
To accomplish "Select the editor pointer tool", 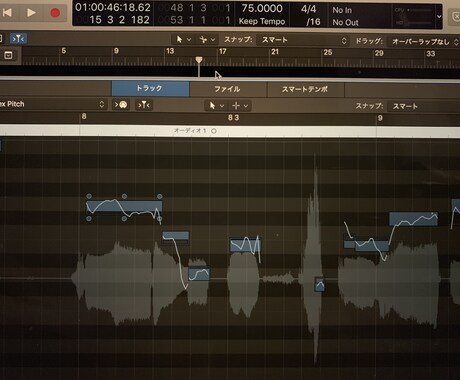I will [x=212, y=106].
